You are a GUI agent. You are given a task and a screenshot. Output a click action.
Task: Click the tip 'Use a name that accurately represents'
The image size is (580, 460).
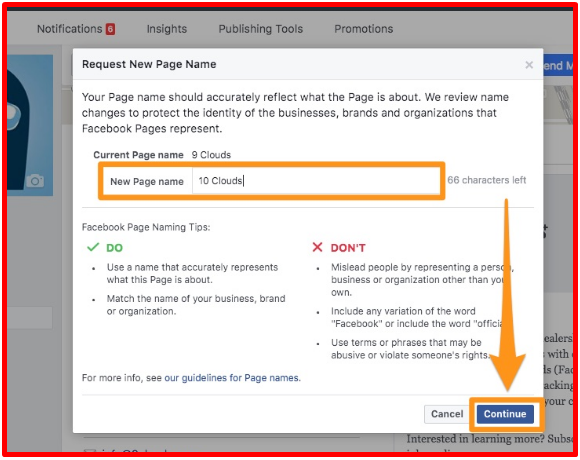pos(192,273)
